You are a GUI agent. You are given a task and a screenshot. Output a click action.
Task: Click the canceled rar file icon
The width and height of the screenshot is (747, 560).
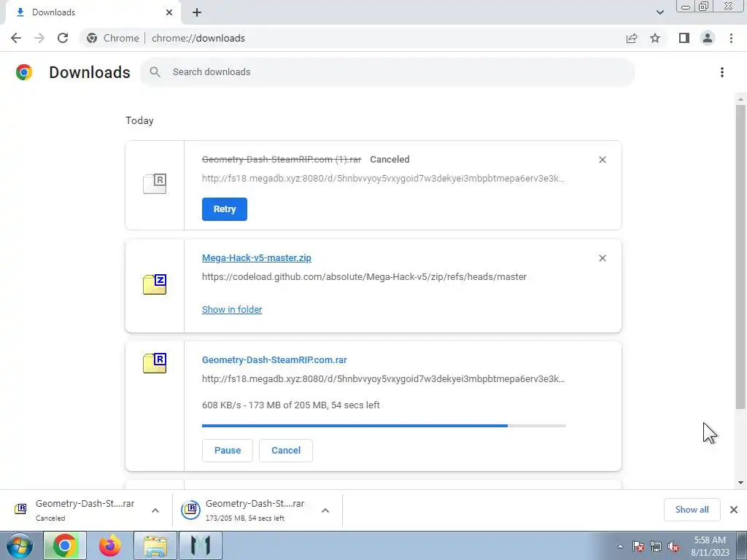(155, 183)
